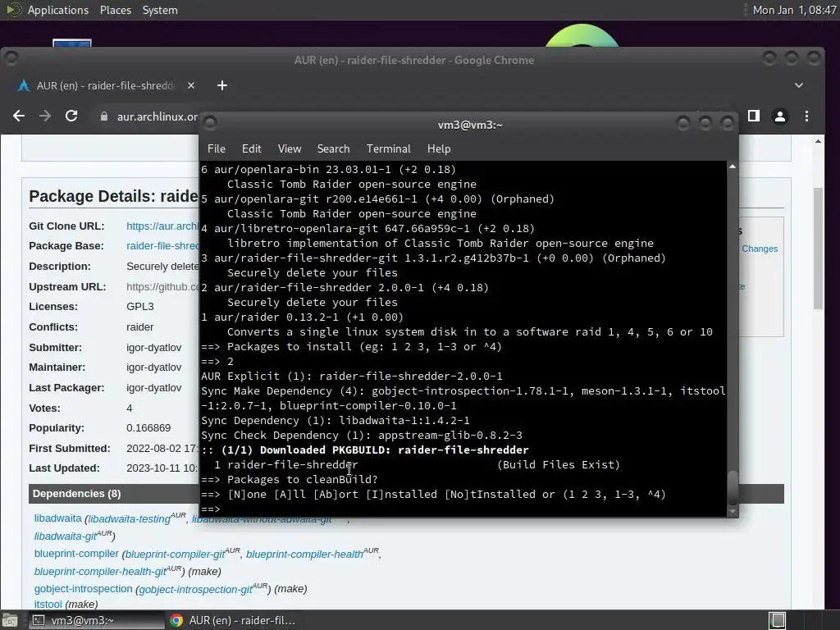Click the Last Packager value igor-dyatlov
The image size is (840, 630).
click(x=153, y=387)
